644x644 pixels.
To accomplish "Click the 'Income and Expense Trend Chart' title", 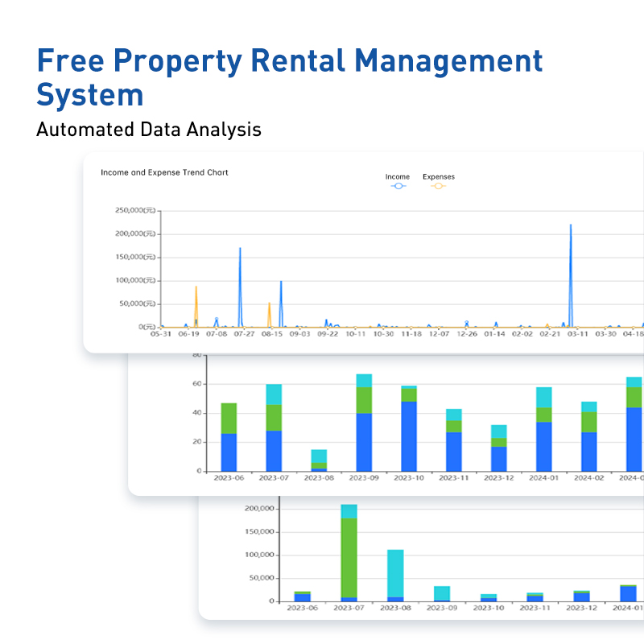I will click(164, 172).
